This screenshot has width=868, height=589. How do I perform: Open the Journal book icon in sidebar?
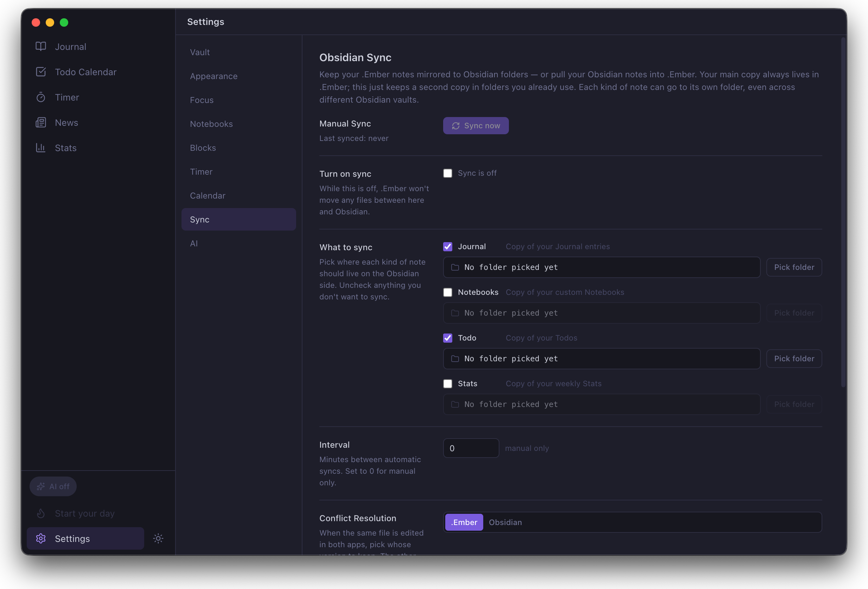coord(41,47)
